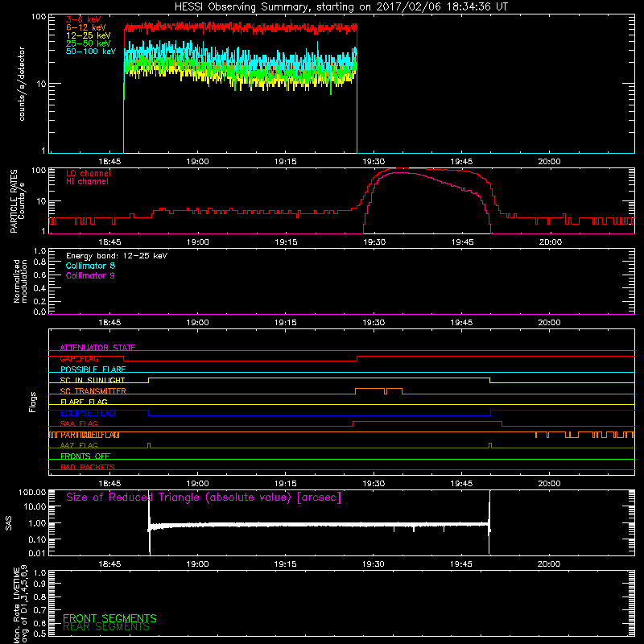Select the 'REAR SEGMENTS' legend label

[x=106, y=626]
